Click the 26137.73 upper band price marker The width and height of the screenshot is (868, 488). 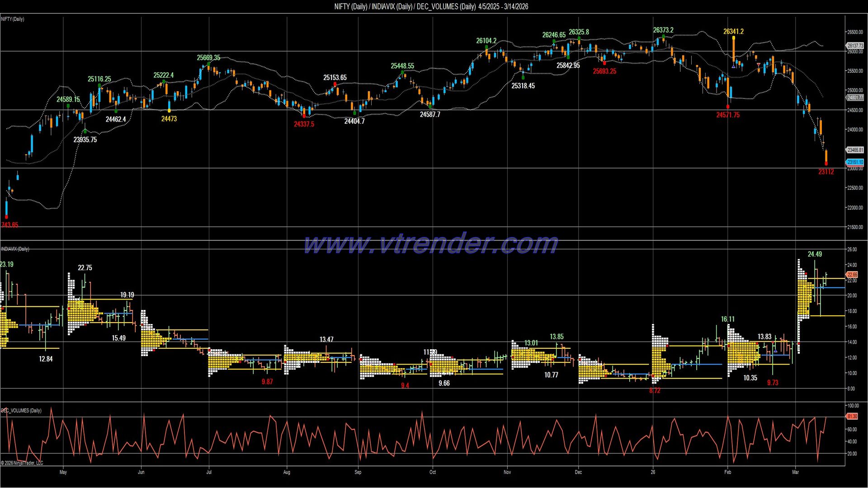[x=855, y=46]
